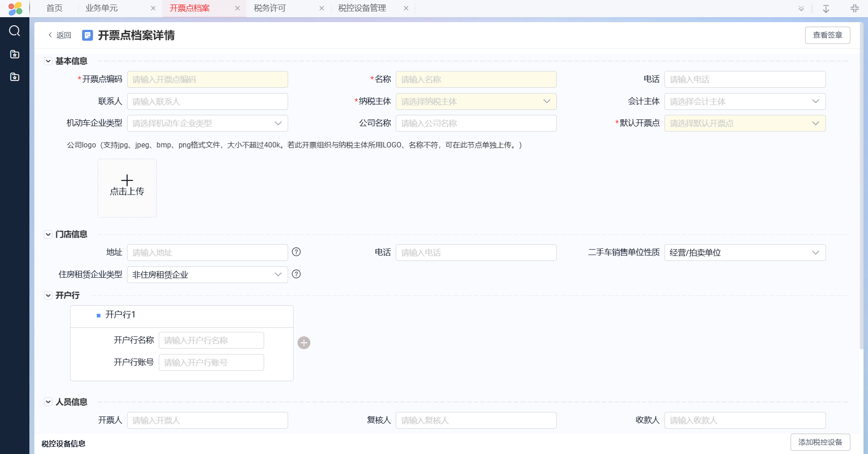Click help icon next to 住房租赁企业类型
Viewport: 868px width, 454px height.
(296, 274)
